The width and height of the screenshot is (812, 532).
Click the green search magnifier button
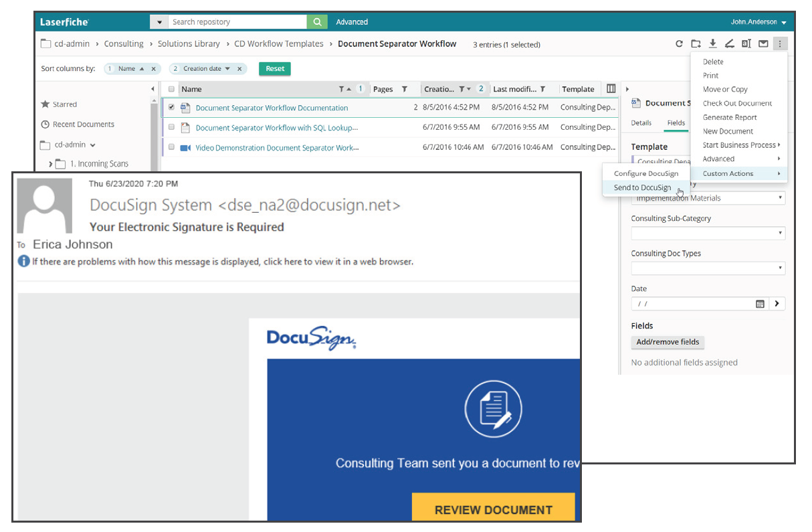pos(317,22)
